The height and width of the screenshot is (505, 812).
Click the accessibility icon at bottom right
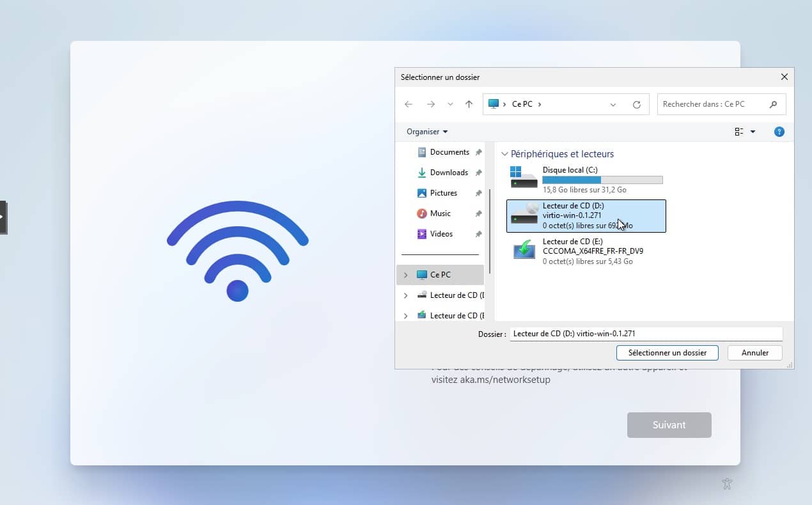(x=726, y=484)
